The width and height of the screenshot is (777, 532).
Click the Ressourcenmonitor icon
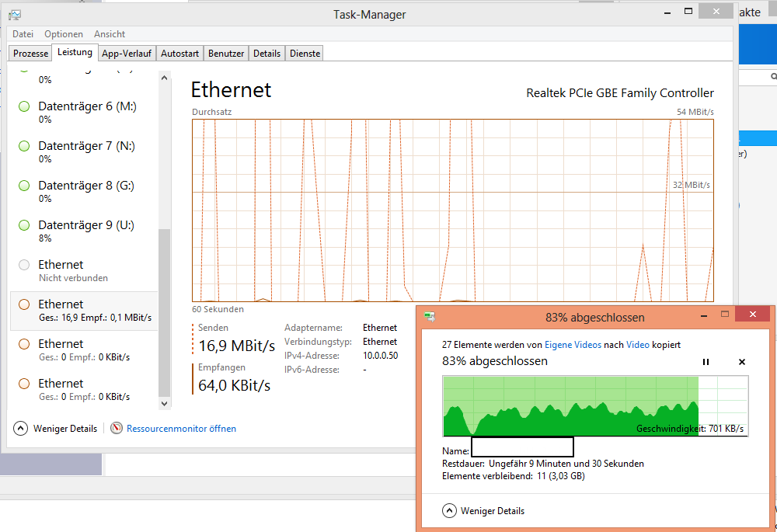point(117,428)
